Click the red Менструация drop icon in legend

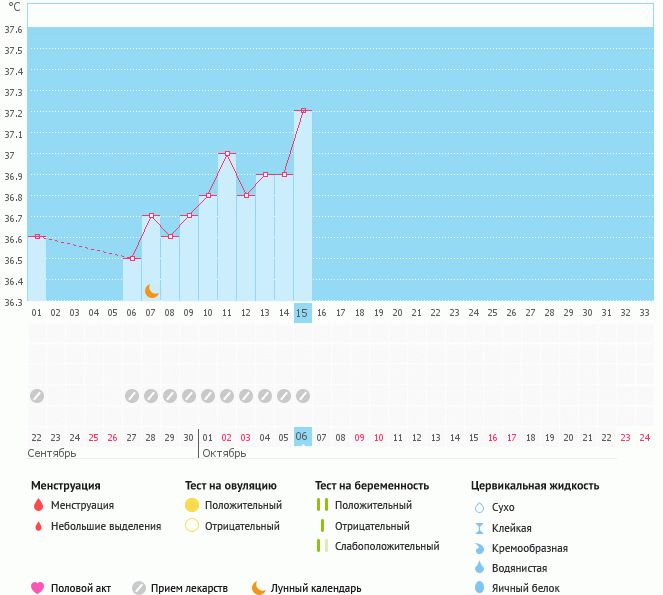coord(38,506)
